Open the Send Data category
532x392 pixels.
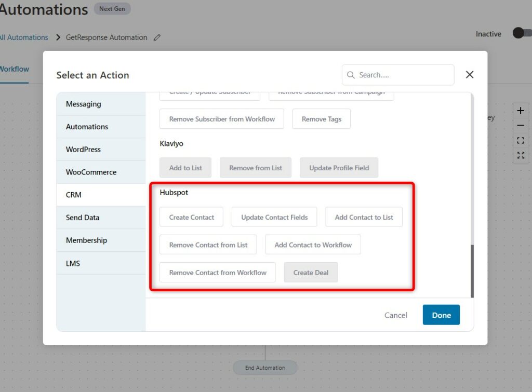pyautogui.click(x=101, y=218)
